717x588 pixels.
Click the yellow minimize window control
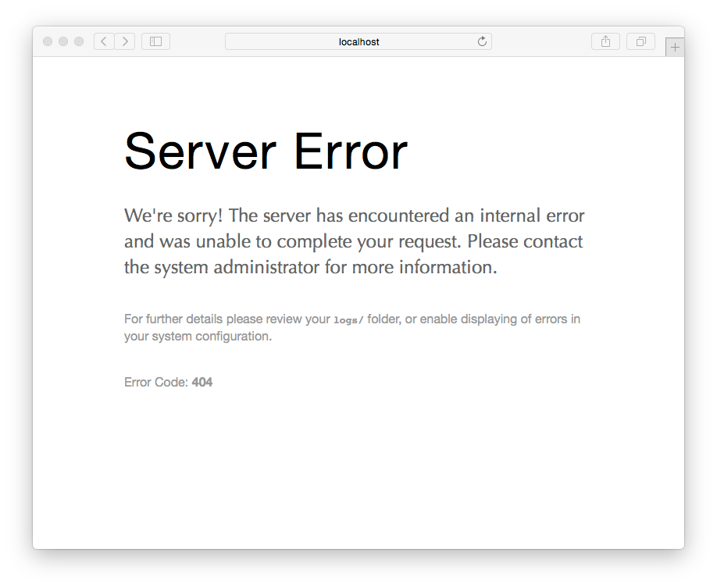tap(62, 41)
